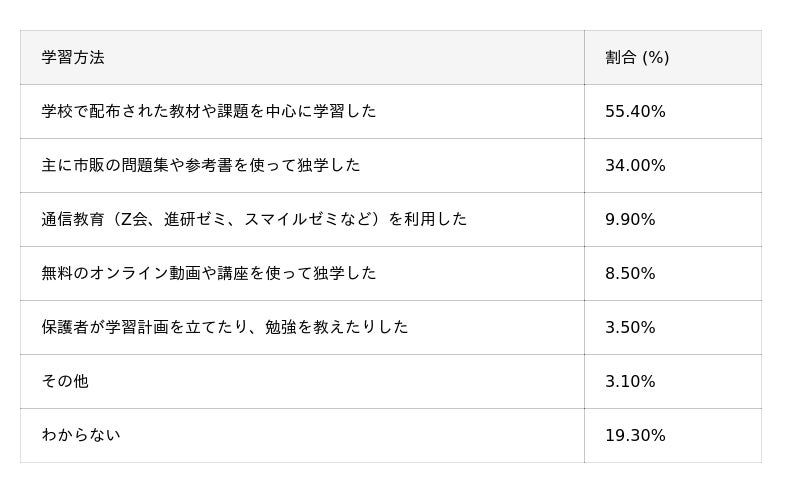This screenshot has width=800, height=493.
Task: Click the 進研ゼミ text
Action: click(x=197, y=219)
